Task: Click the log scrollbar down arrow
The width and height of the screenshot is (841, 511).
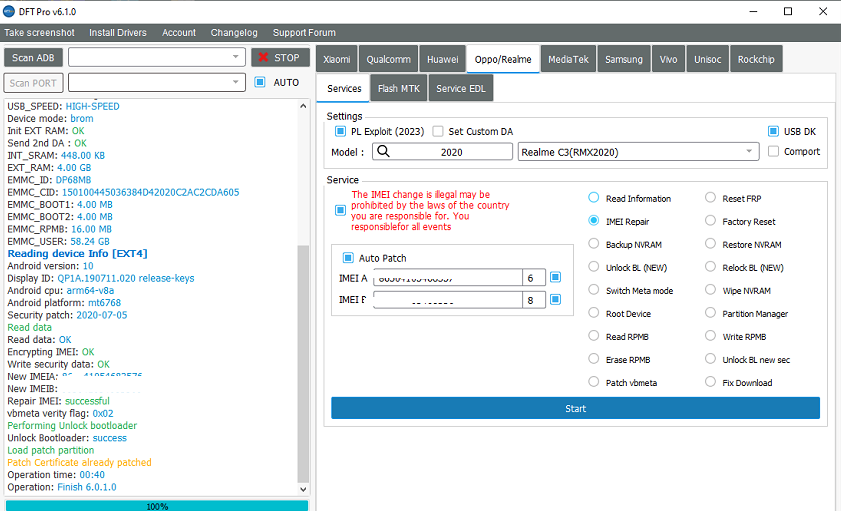Action: click(x=303, y=489)
